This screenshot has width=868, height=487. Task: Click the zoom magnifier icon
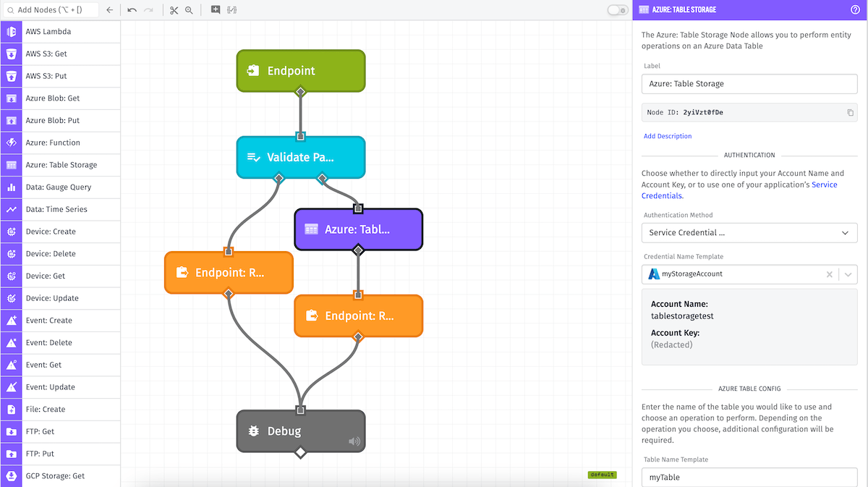pos(189,10)
